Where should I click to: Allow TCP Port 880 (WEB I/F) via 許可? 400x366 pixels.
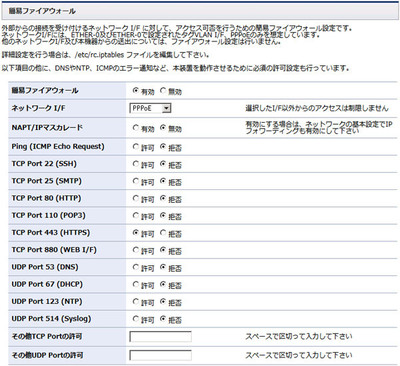click(x=135, y=250)
